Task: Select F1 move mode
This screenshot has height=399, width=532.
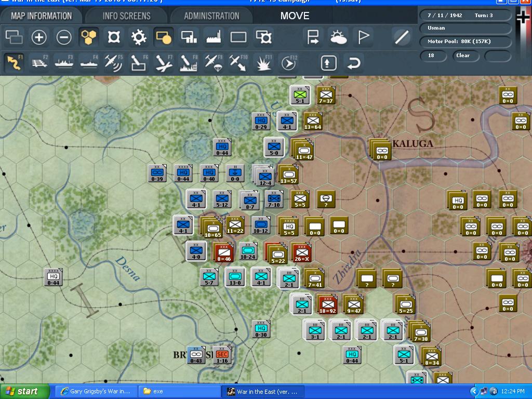Action: [x=14, y=63]
